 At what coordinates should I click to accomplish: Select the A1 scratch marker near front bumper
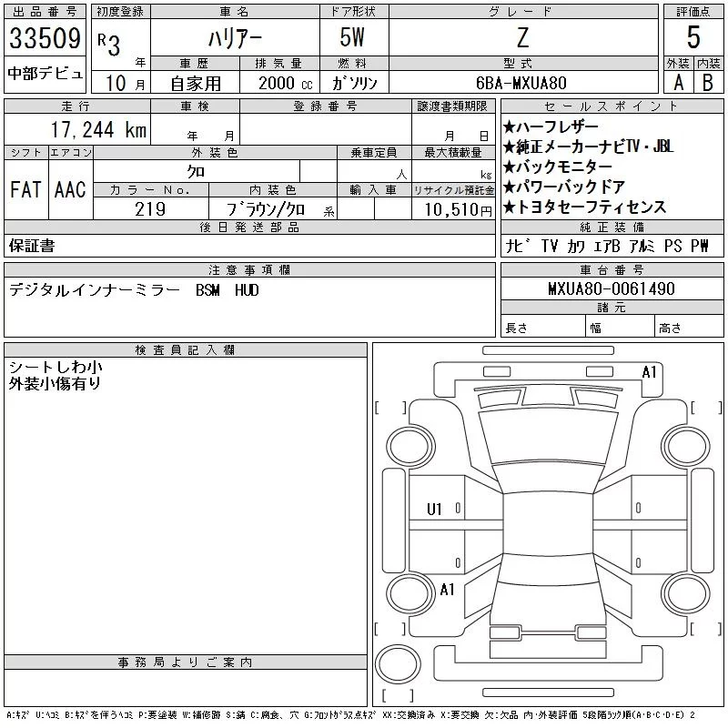click(649, 372)
